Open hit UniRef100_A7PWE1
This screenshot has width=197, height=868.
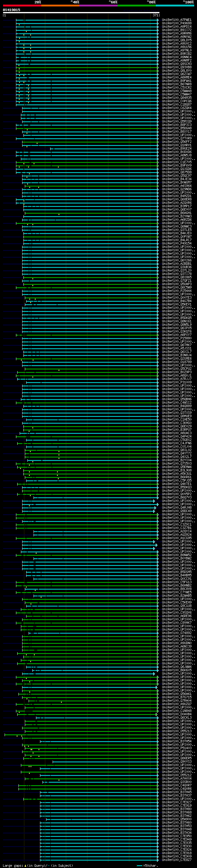pyautogui.click(x=176, y=20)
